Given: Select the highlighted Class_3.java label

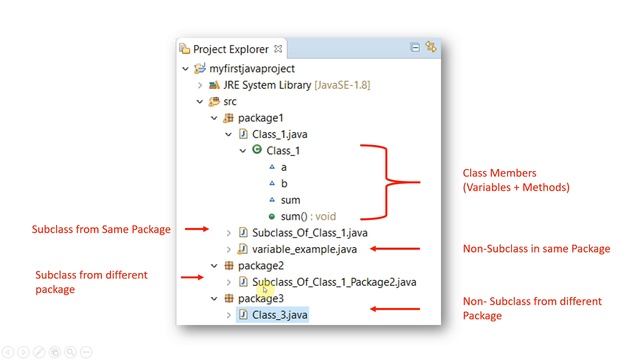Looking at the screenshot, I should click(x=280, y=315).
